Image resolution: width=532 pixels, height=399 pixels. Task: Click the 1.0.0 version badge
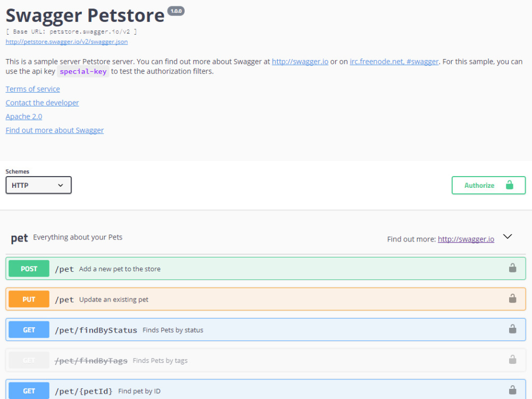click(x=176, y=11)
